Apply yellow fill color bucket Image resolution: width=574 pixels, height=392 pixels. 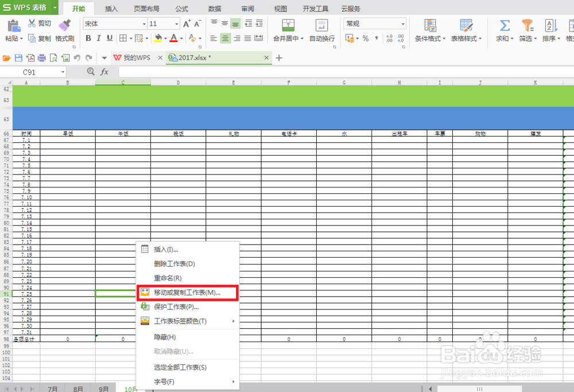click(x=158, y=38)
